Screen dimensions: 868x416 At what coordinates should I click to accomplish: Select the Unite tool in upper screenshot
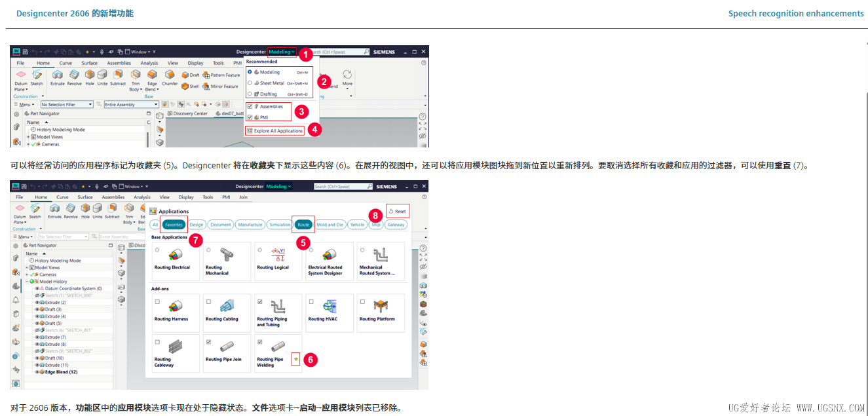pos(102,77)
